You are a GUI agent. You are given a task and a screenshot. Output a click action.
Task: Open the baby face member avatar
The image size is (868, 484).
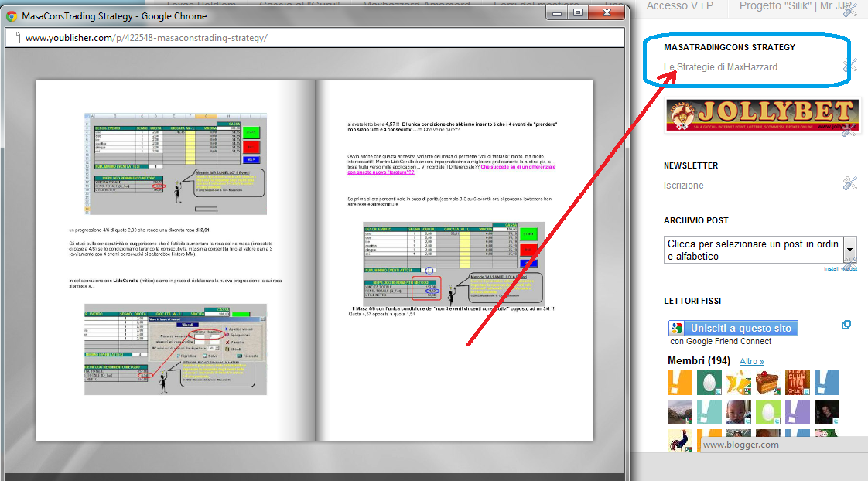[739, 412]
